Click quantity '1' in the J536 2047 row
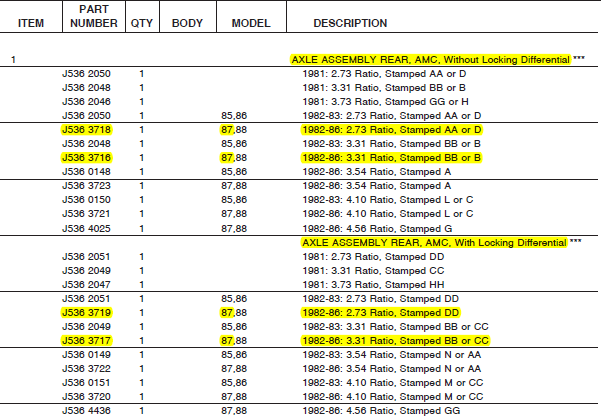Image resolution: width=601 pixels, height=416 pixels. [142, 284]
